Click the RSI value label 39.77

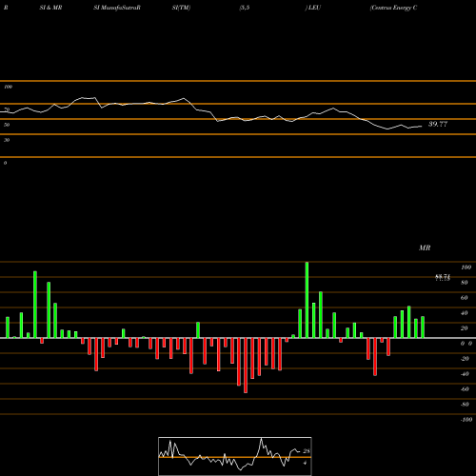click(438, 124)
